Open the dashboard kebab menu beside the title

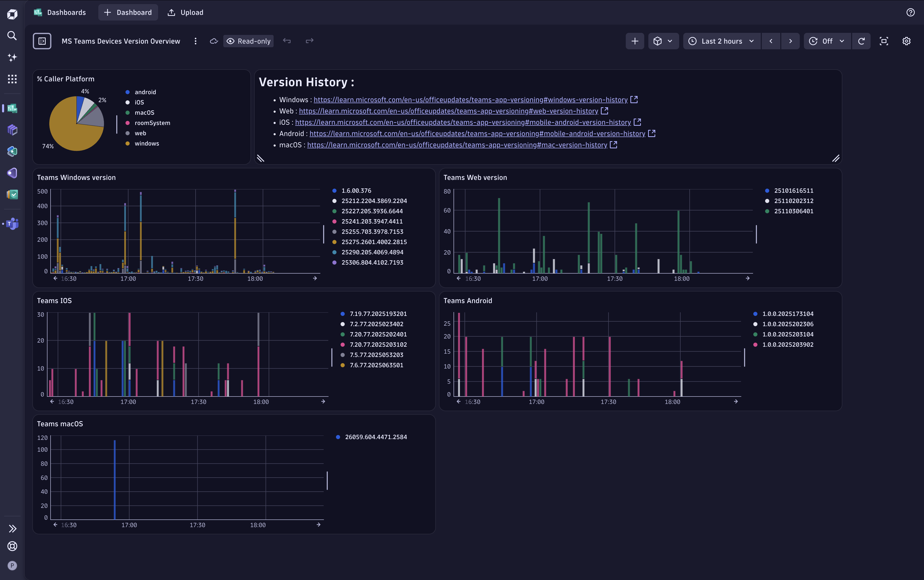click(x=196, y=41)
